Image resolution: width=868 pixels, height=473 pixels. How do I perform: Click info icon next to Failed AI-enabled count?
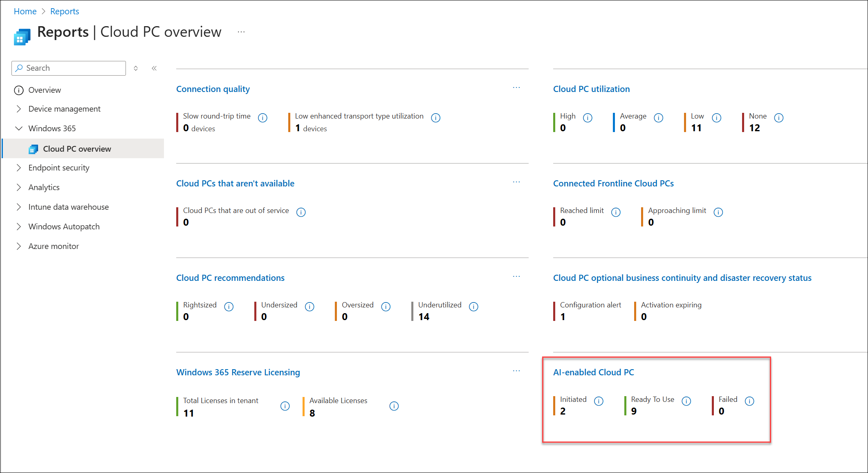coord(749,401)
